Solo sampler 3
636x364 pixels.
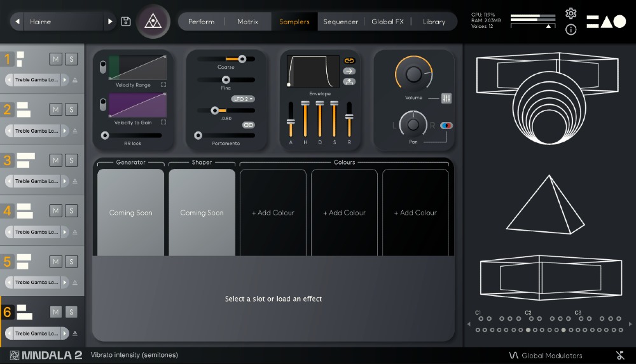click(71, 159)
